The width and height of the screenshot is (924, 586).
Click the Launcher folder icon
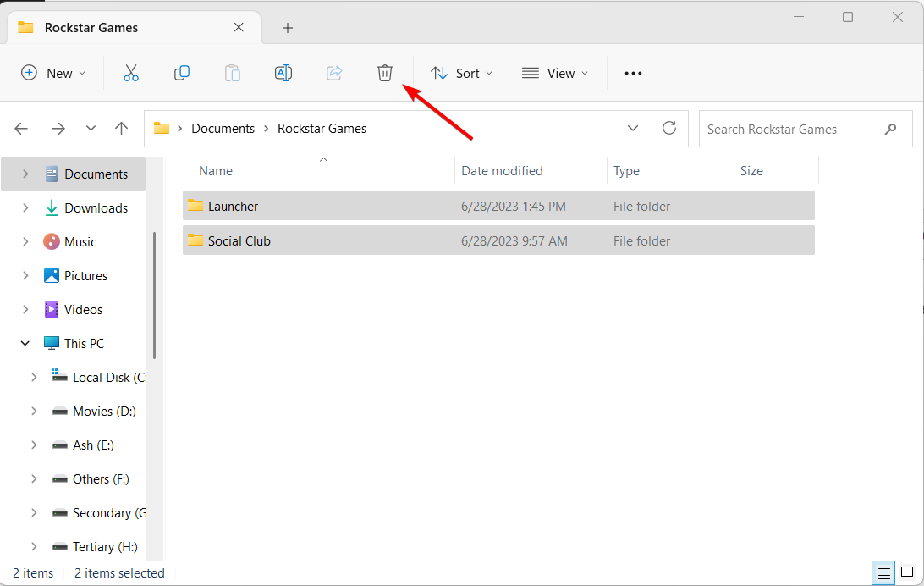click(195, 206)
